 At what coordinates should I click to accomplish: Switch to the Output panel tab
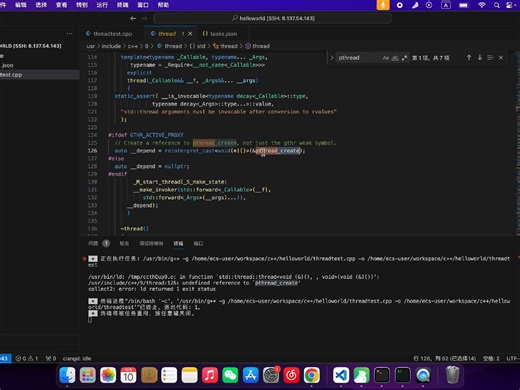tap(124, 243)
